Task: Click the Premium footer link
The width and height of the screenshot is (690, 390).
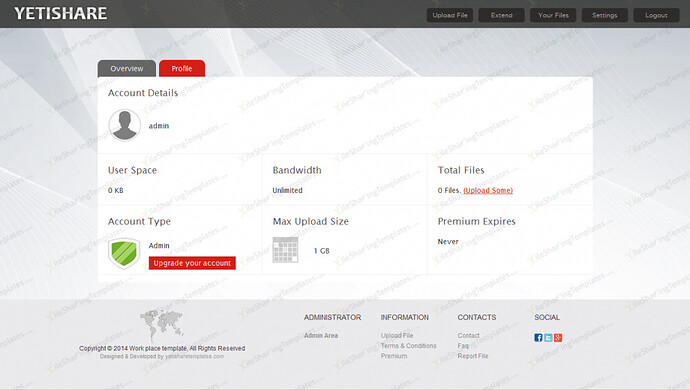Action: [394, 356]
